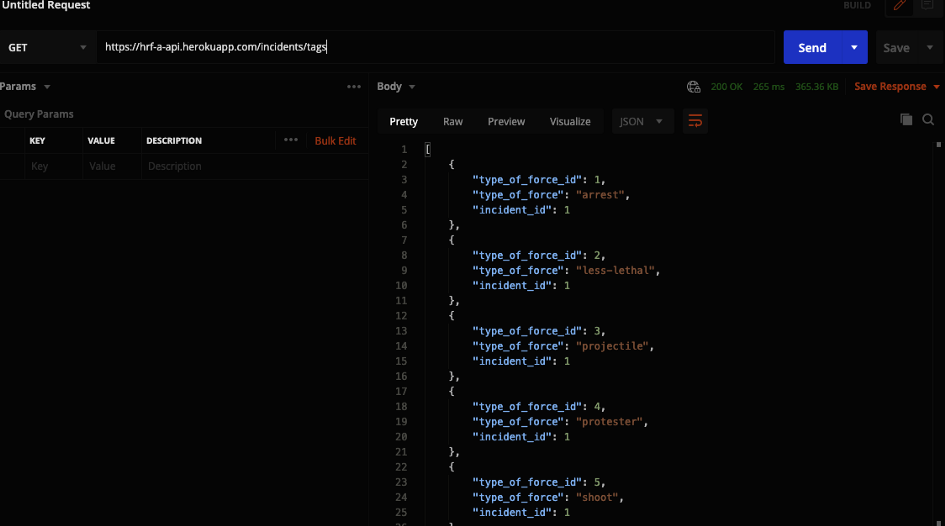This screenshot has height=526, width=945.
Task: Switch to the Visualize tab
Action: click(x=570, y=121)
